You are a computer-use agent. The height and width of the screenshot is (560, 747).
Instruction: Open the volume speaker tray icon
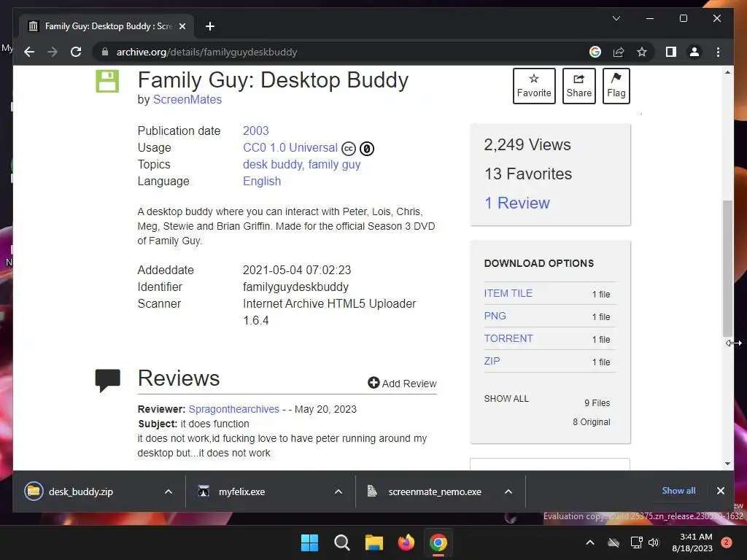654,542
